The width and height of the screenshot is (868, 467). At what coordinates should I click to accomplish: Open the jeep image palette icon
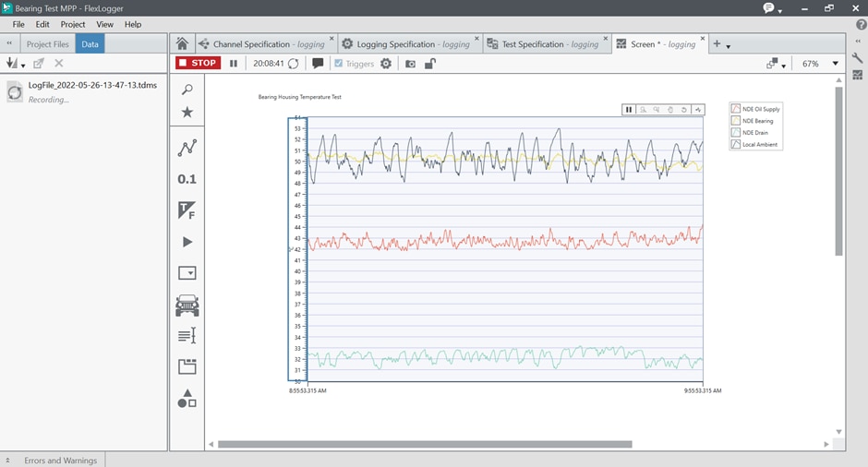pyautogui.click(x=187, y=305)
